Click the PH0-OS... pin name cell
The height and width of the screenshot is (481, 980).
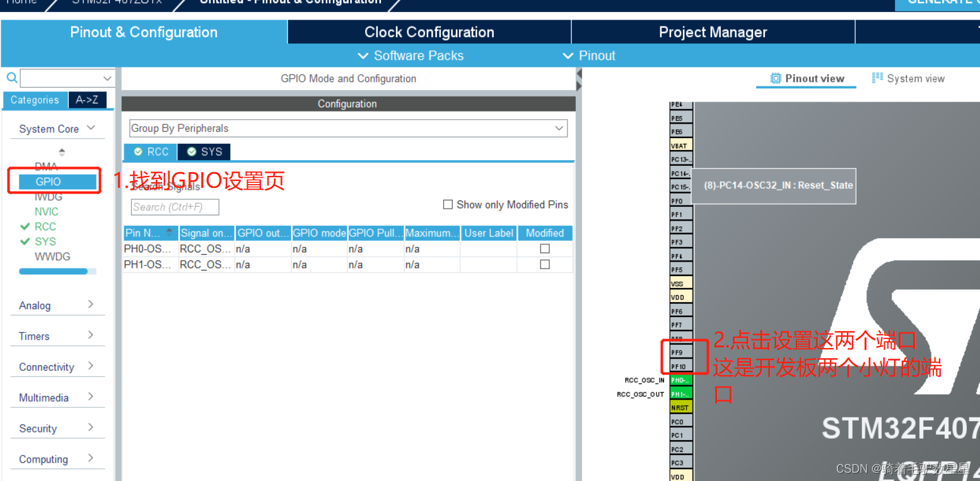click(x=151, y=249)
